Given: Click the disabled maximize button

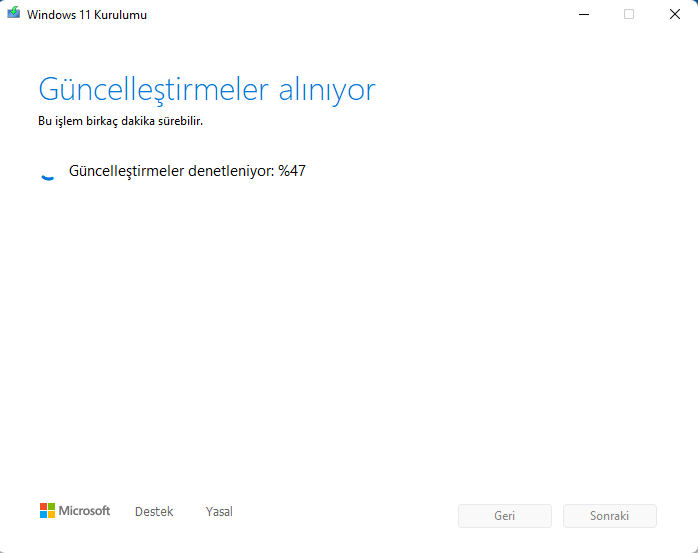Looking at the screenshot, I should pos(629,14).
